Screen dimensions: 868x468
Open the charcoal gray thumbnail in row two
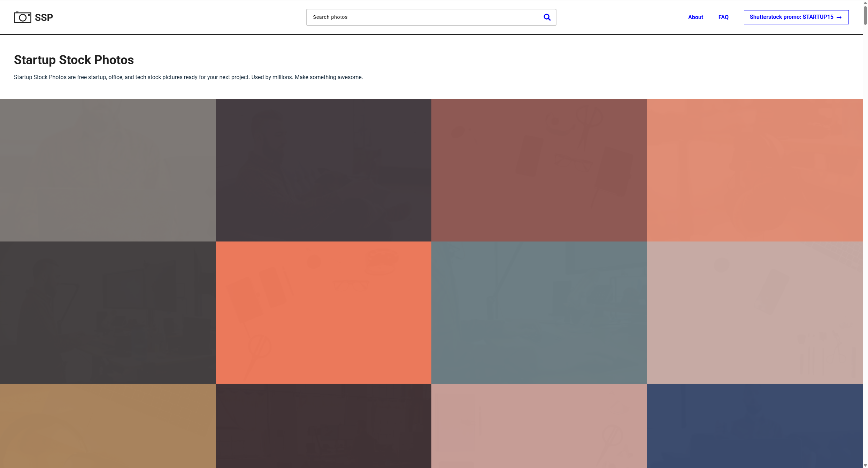tap(108, 313)
